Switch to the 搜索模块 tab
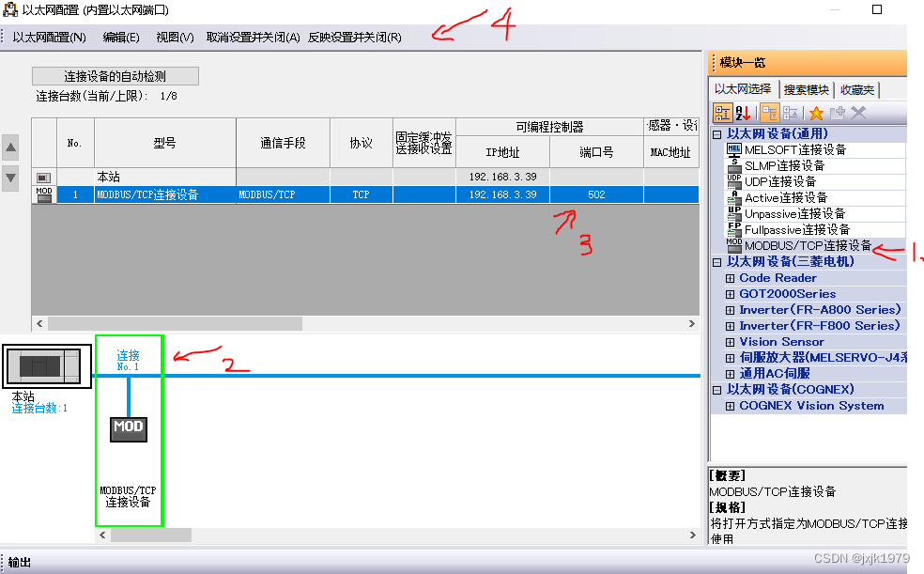Screen dimensions: 924x574 click(804, 90)
